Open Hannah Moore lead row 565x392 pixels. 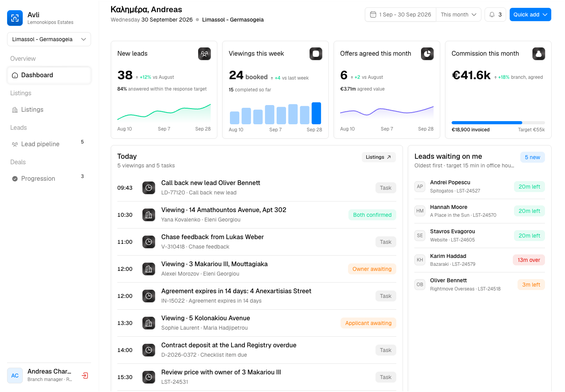coord(479,211)
